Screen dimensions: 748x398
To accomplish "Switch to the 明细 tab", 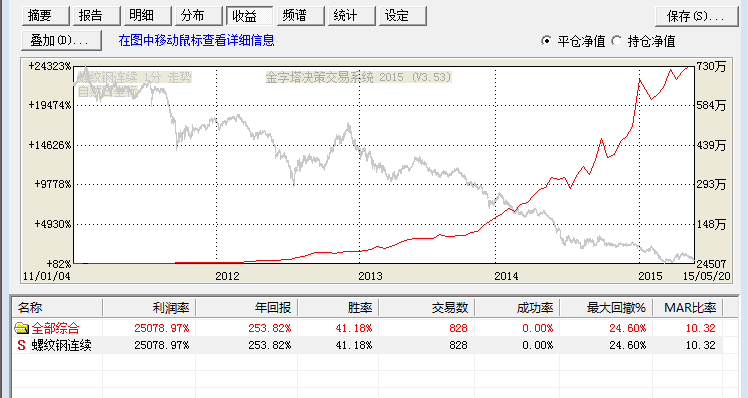I will point(147,16).
